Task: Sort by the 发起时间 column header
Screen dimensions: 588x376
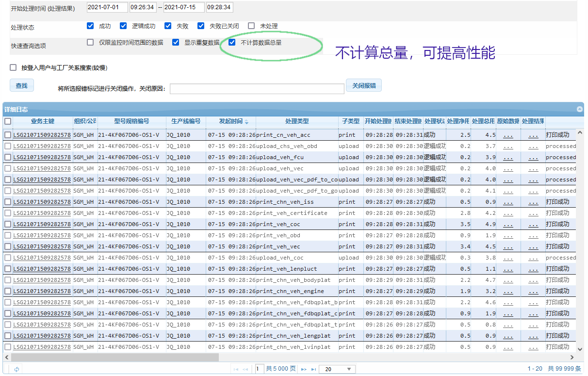Action: [231, 121]
